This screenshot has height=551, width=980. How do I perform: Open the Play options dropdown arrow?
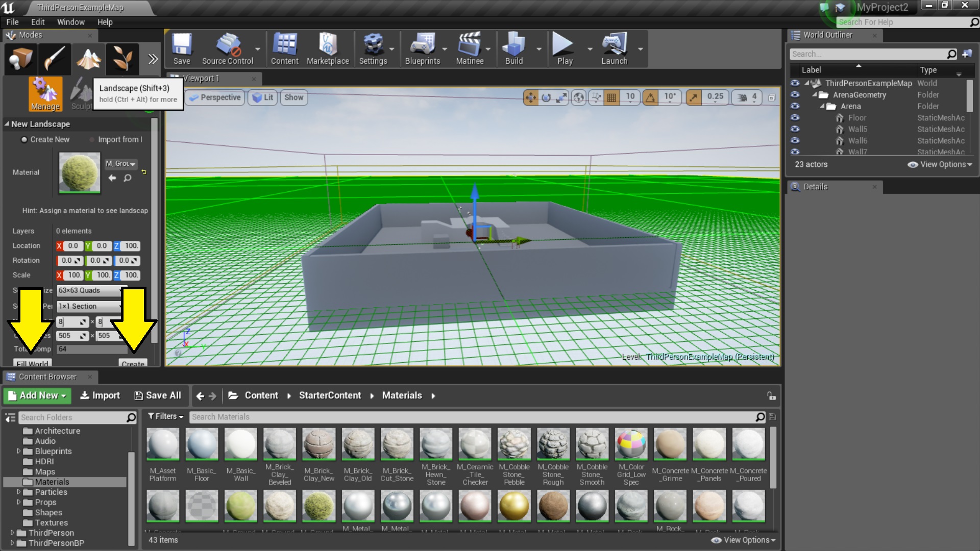[590, 49]
